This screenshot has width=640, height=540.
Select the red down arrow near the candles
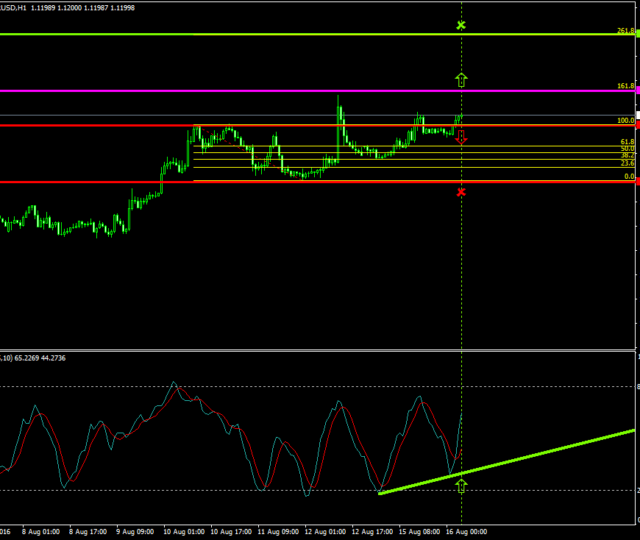[461, 139]
